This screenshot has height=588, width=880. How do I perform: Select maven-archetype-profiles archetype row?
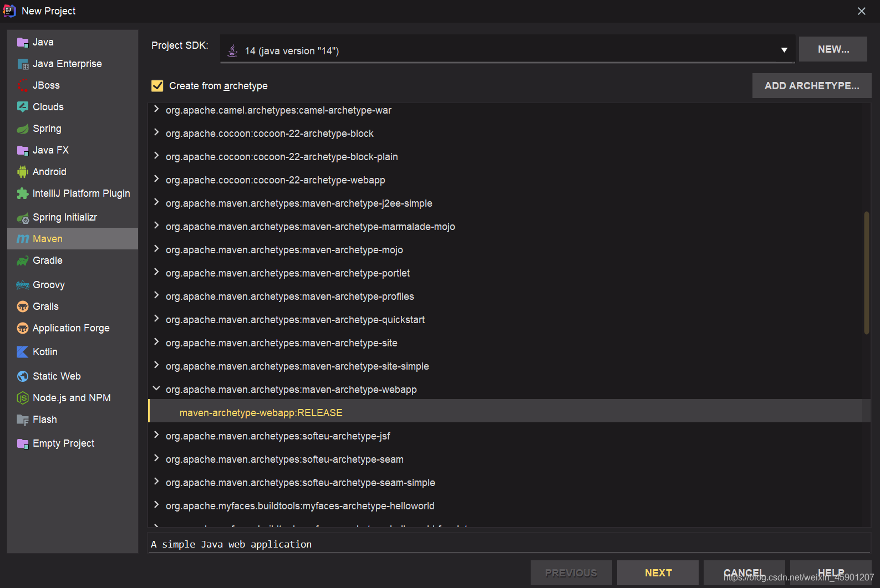509,296
